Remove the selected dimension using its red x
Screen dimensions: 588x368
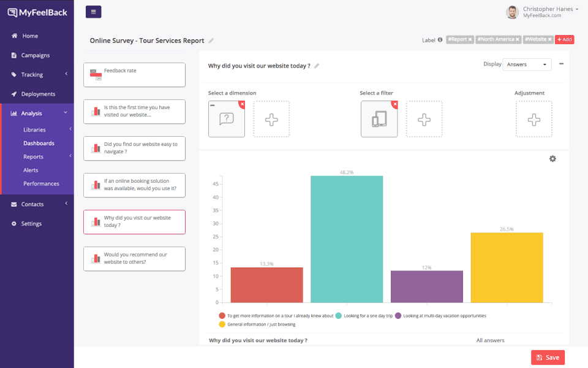(x=241, y=104)
